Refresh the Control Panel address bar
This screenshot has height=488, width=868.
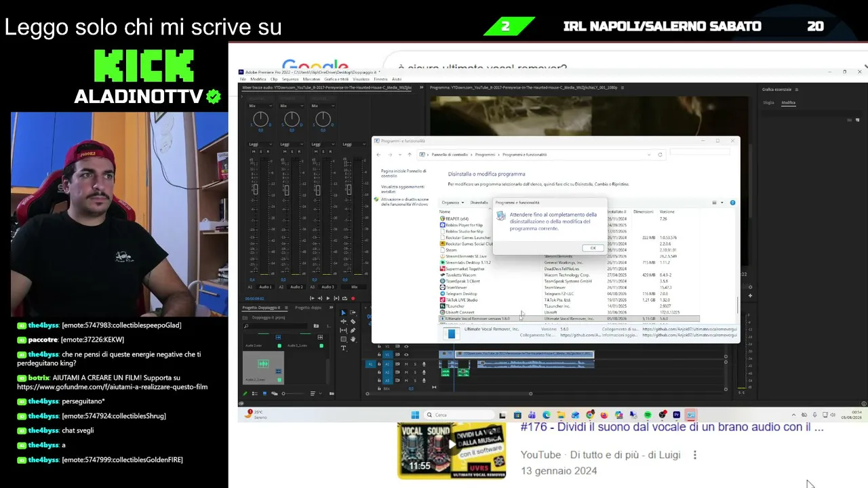click(x=660, y=155)
